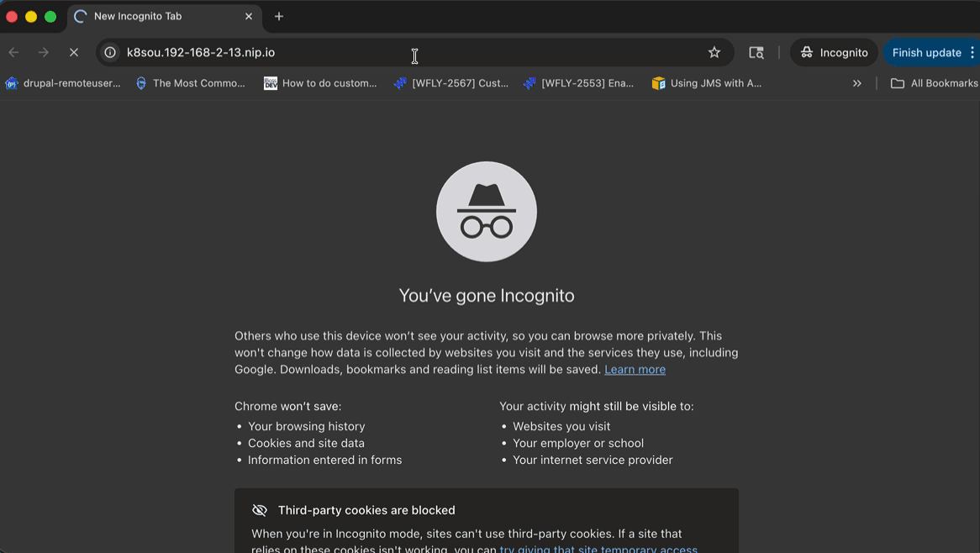
Task: Close the New Incognito Tab
Action: coord(249,16)
